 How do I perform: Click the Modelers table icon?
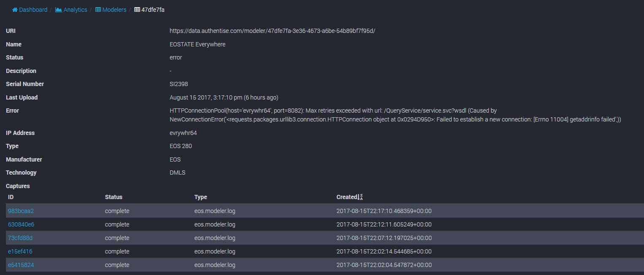click(x=98, y=10)
